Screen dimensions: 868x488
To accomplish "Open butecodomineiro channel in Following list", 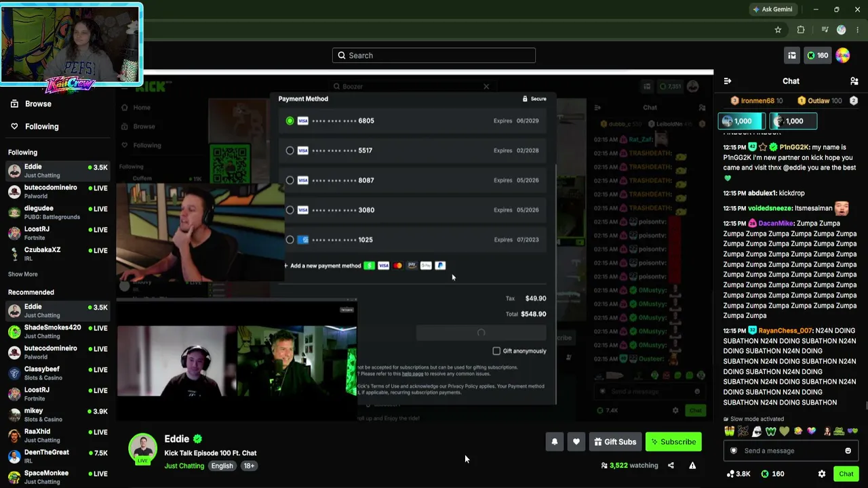I will click(x=58, y=192).
